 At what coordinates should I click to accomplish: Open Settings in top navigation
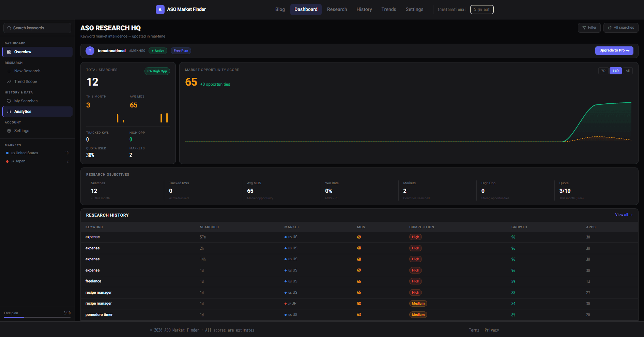[414, 10]
